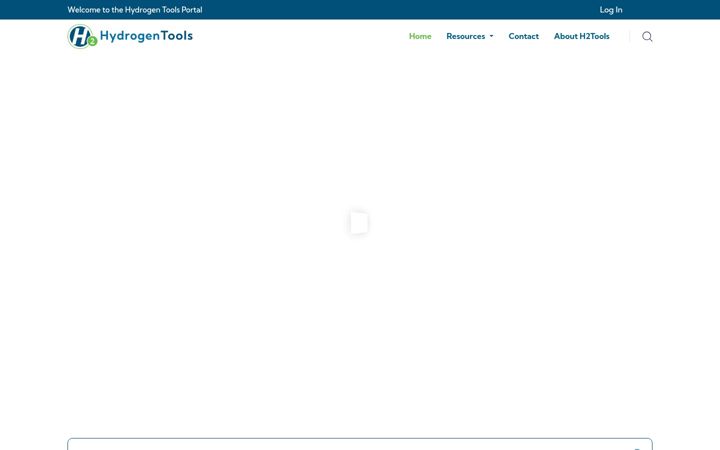Open the Contact page
720x450 pixels.
click(523, 36)
